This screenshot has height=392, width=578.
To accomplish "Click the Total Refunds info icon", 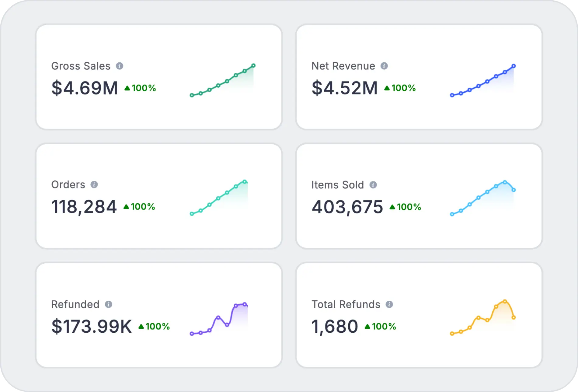I will click(389, 304).
